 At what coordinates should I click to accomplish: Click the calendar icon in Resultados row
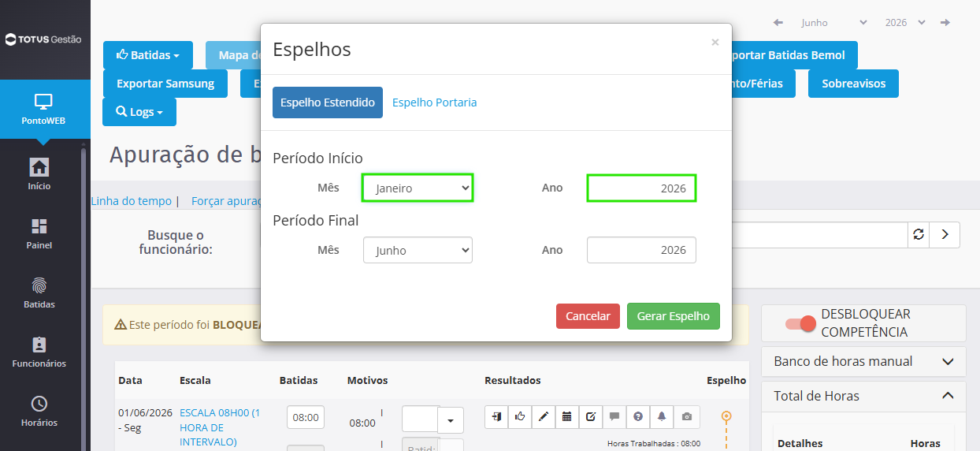point(567,416)
